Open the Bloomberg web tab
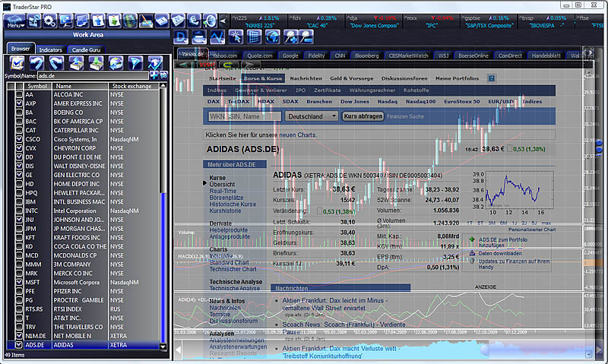Viewport: 608px width, 364px height. pyautogui.click(x=367, y=55)
